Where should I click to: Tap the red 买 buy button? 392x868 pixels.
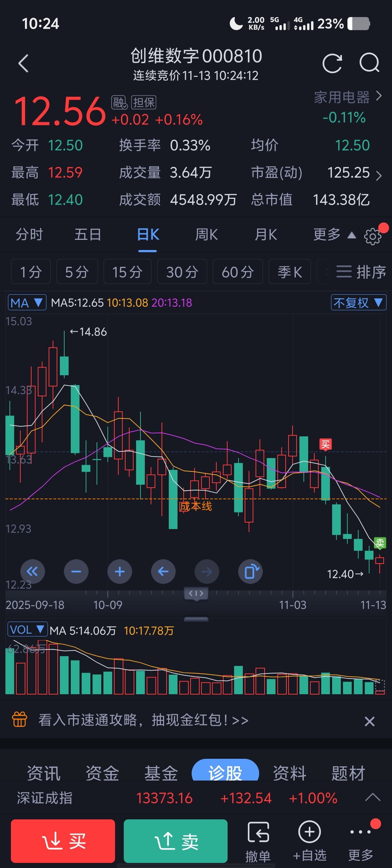coord(63,841)
